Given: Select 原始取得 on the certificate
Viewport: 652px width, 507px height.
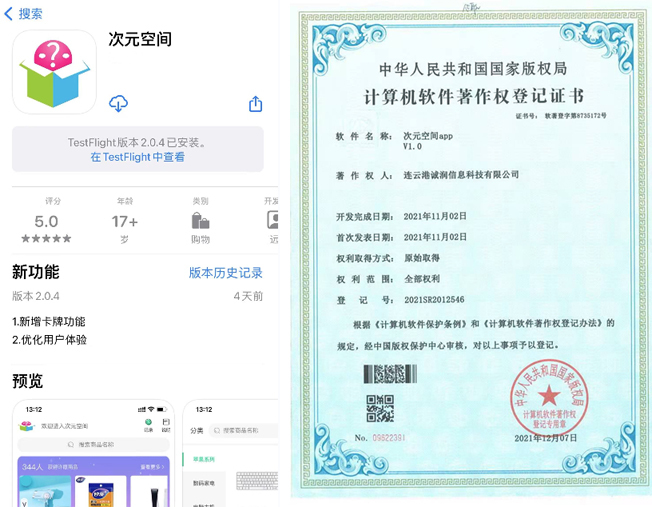Looking at the screenshot, I should (422, 258).
